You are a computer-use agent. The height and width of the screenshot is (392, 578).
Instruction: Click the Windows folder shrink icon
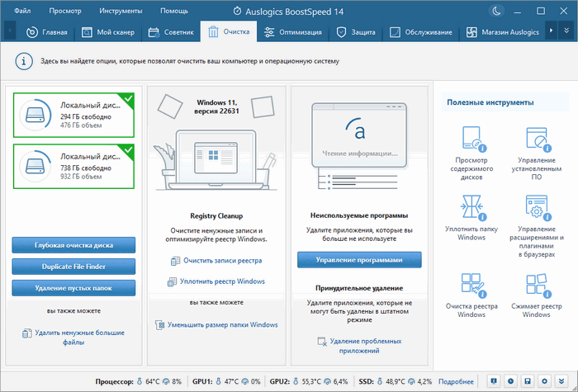[159, 325]
